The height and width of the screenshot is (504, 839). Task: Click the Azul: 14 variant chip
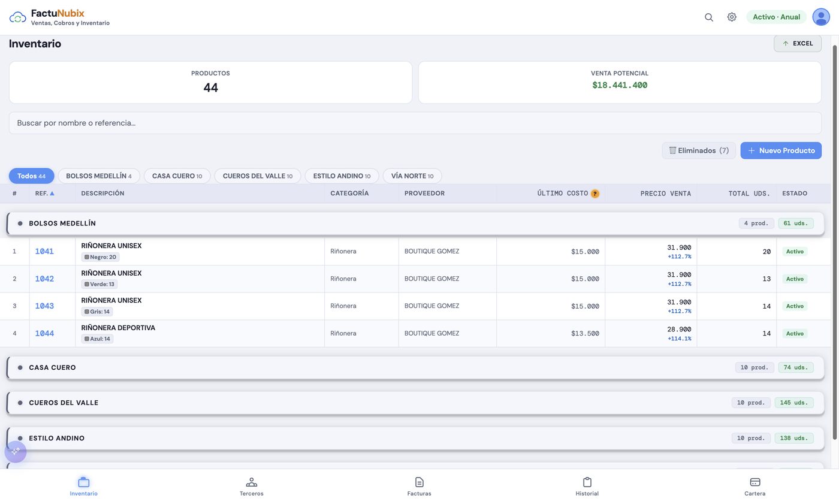pyautogui.click(x=97, y=339)
